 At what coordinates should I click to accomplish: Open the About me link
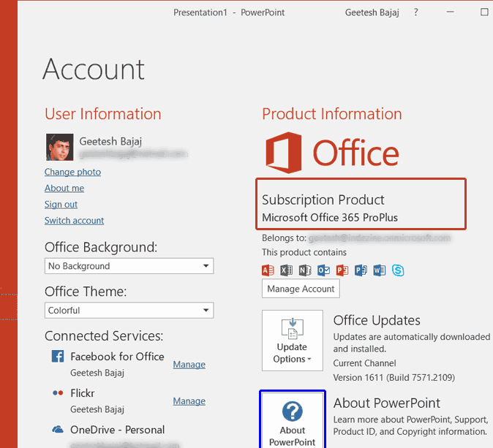(64, 188)
